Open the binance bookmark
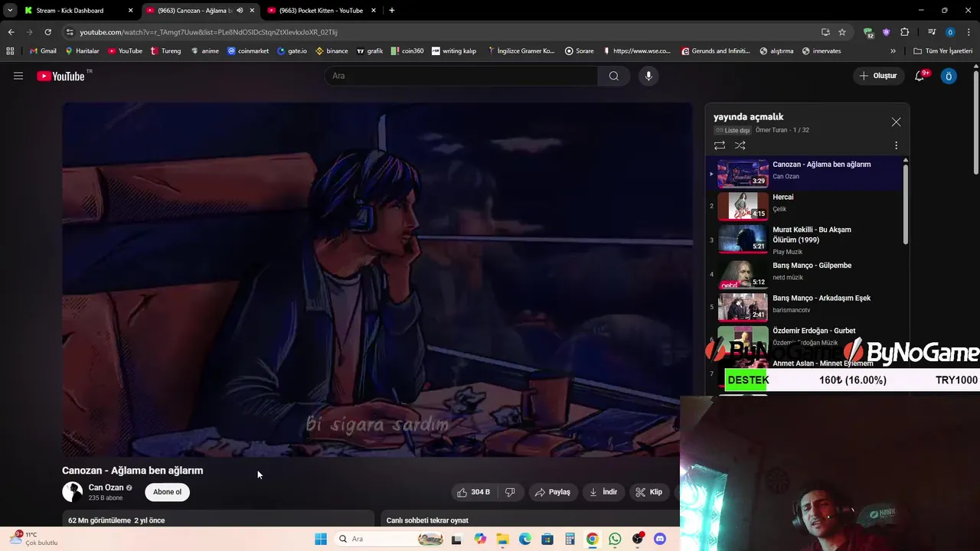Viewport: 980px width, 551px height. pos(332,51)
